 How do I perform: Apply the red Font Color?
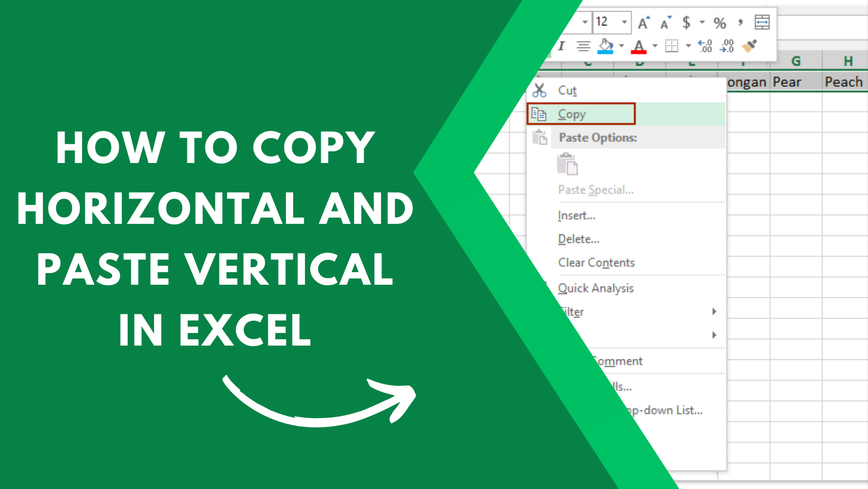coord(639,47)
